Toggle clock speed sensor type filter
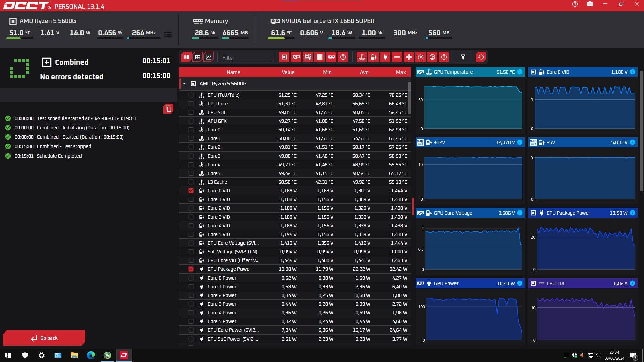The height and width of the screenshot is (362, 644). (x=421, y=57)
